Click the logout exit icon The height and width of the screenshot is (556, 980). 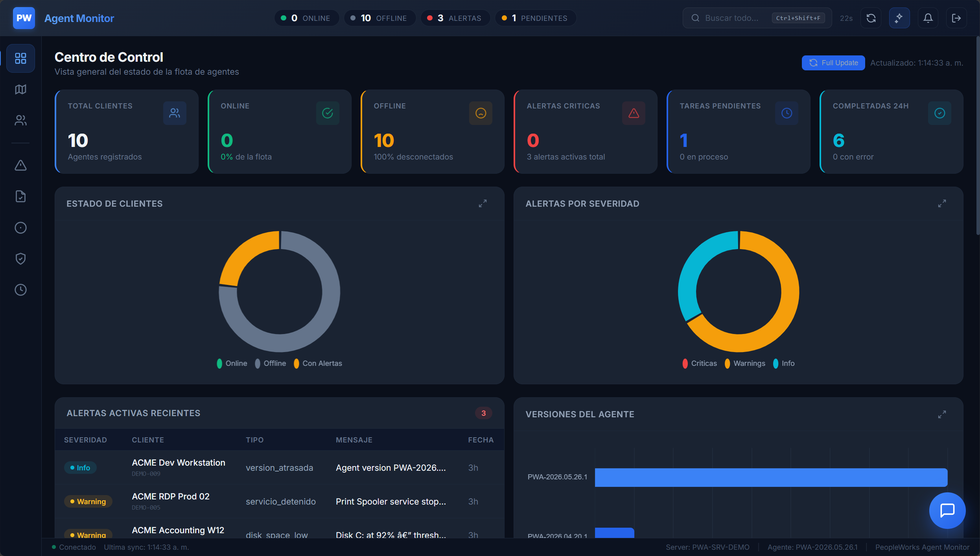(956, 18)
